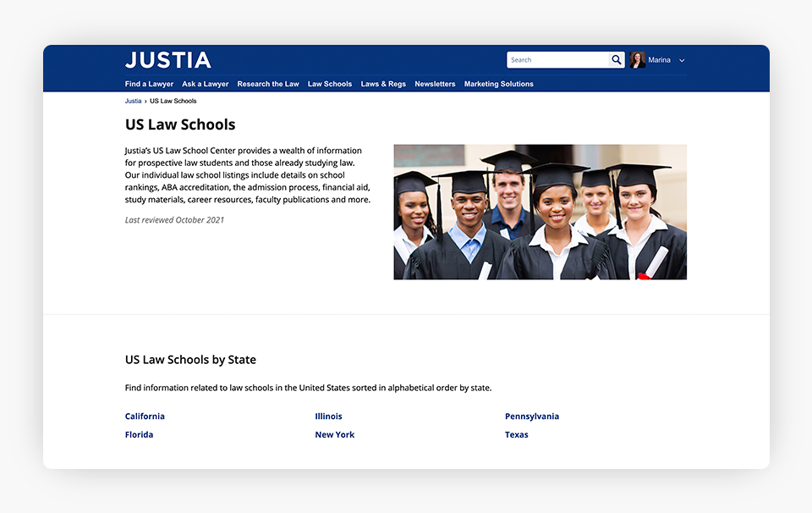
Task: Open the Find a Lawyer menu
Action: [149, 84]
